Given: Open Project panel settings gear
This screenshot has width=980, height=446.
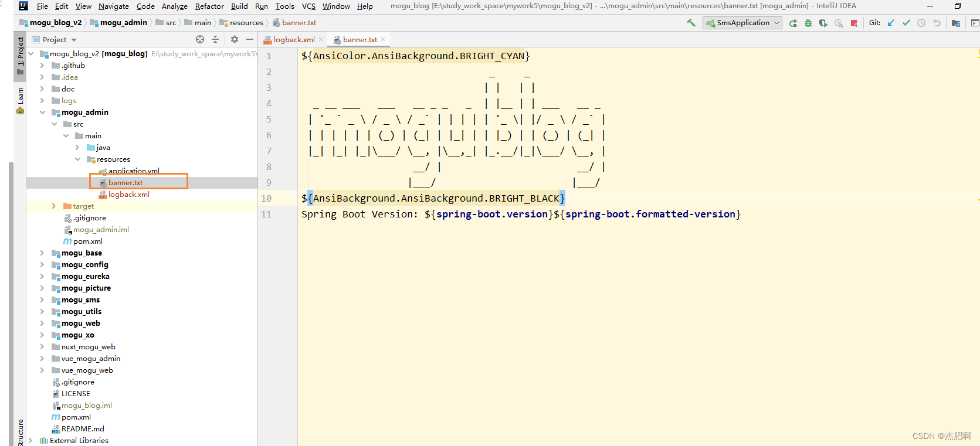Looking at the screenshot, I should point(235,39).
